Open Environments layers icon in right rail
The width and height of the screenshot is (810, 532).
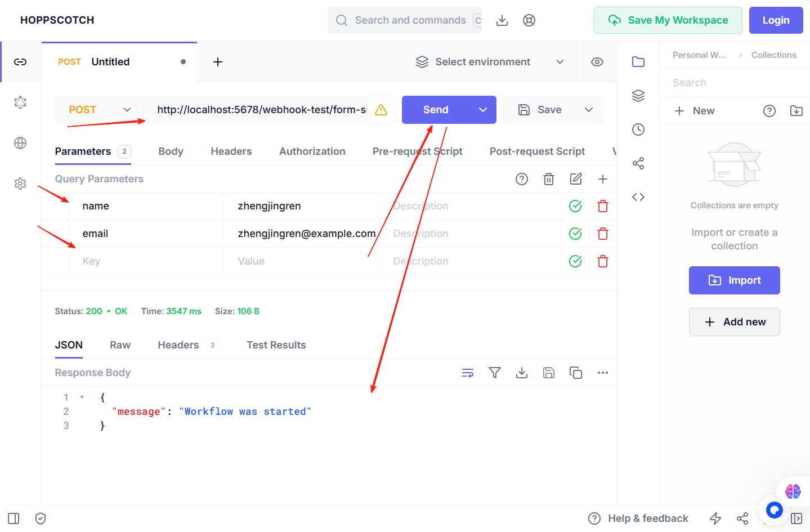(x=638, y=96)
